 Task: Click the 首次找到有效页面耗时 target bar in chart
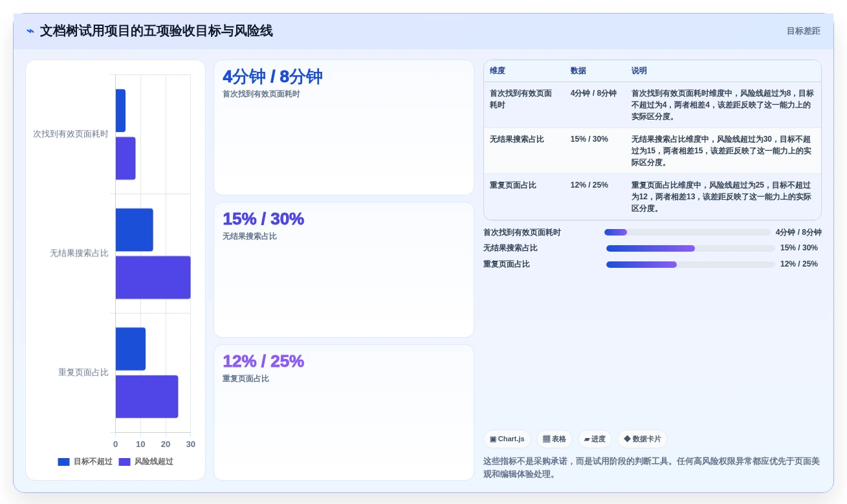coord(120,111)
